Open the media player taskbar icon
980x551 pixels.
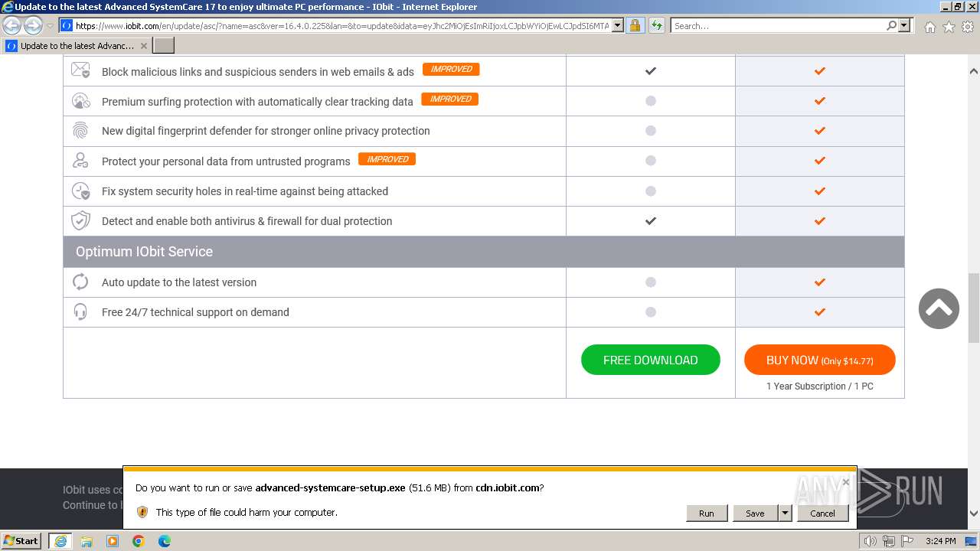pyautogui.click(x=113, y=541)
